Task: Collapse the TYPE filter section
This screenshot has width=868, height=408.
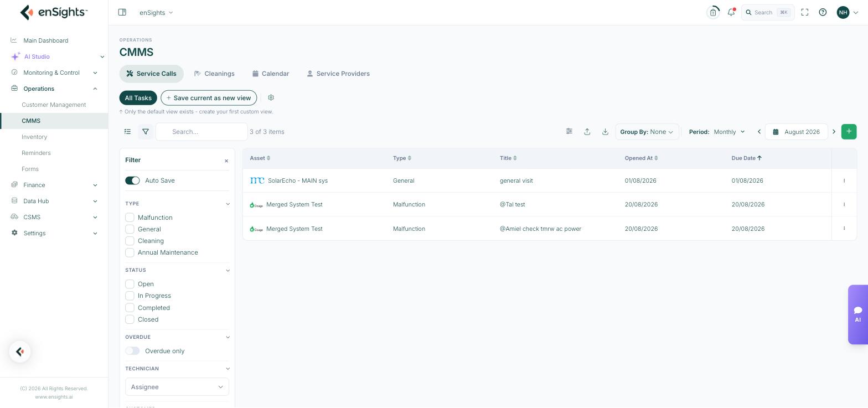Action: (x=228, y=204)
